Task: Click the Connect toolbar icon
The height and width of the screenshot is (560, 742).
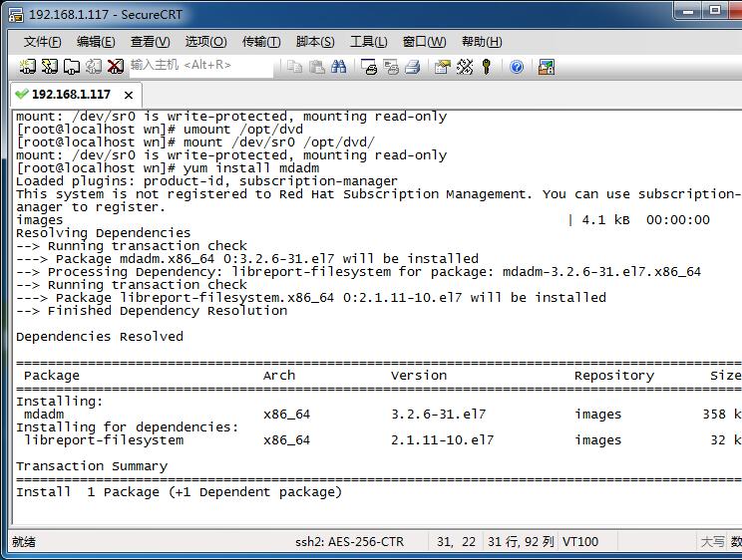Action: coord(28,66)
